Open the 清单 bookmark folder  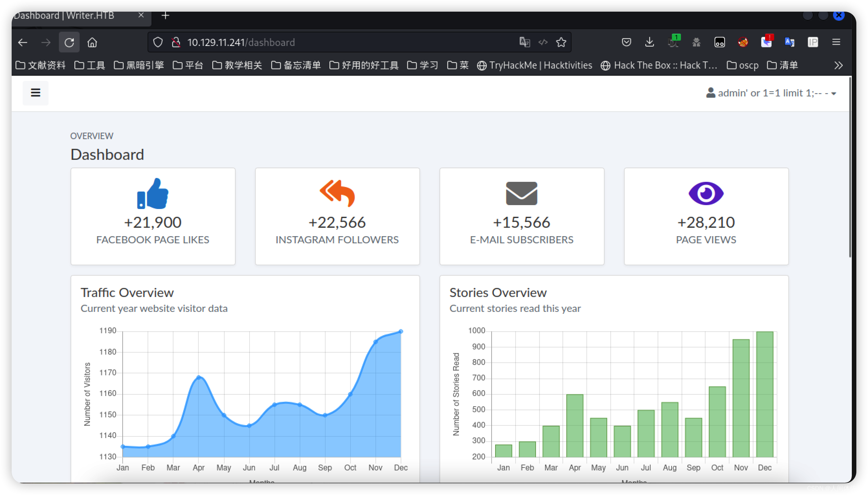click(x=782, y=65)
